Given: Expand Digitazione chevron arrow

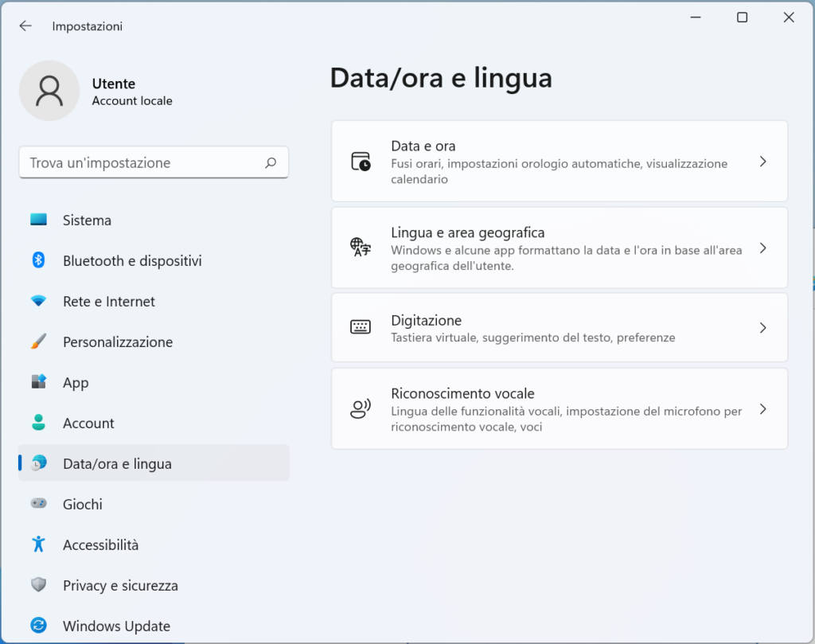Looking at the screenshot, I should point(762,328).
